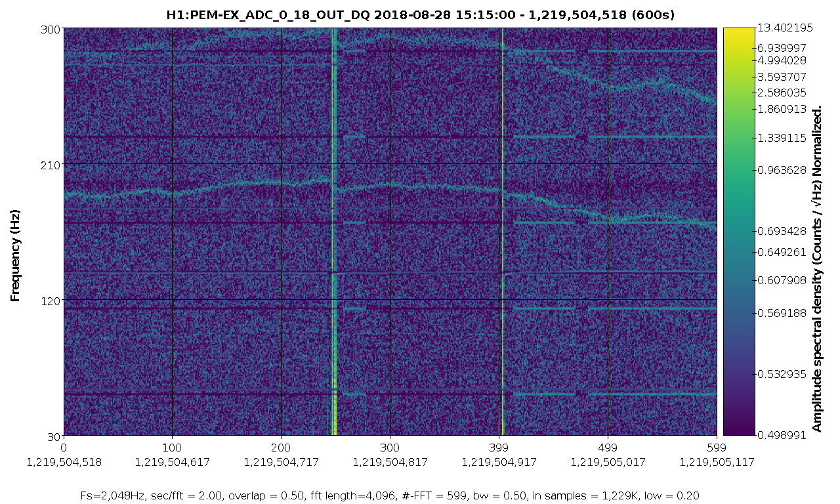The width and height of the screenshot is (840, 504).
Task: Click the bright vertical glitch line near 400 seconds
Action: pyautogui.click(x=503, y=232)
